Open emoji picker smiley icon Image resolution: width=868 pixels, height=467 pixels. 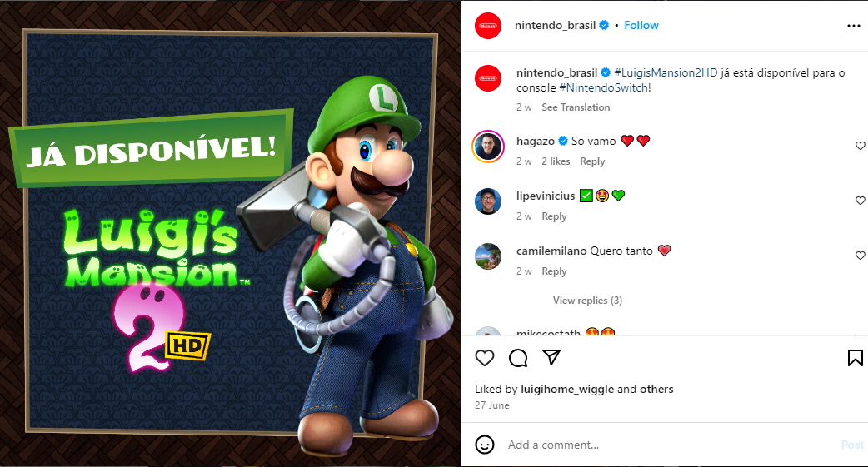click(x=484, y=445)
